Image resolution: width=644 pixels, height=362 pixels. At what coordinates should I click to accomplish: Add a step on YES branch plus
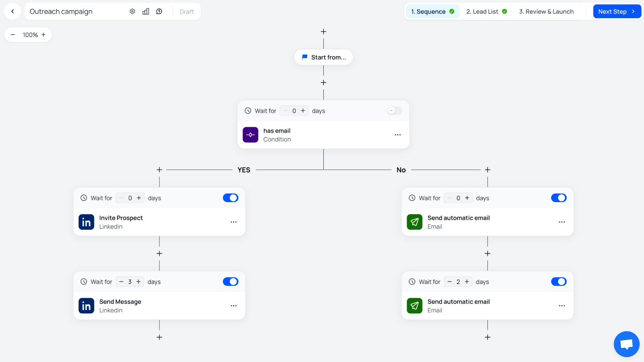point(159,170)
